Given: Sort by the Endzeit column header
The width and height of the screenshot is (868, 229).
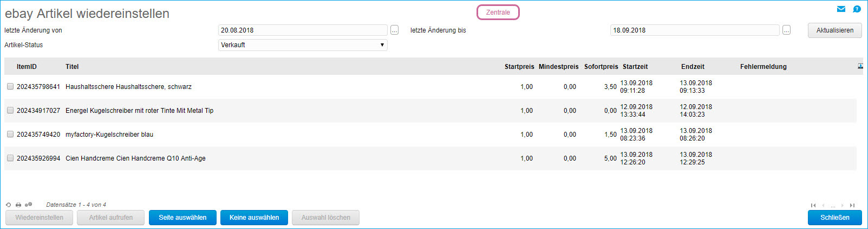Looking at the screenshot, I should coord(693,67).
